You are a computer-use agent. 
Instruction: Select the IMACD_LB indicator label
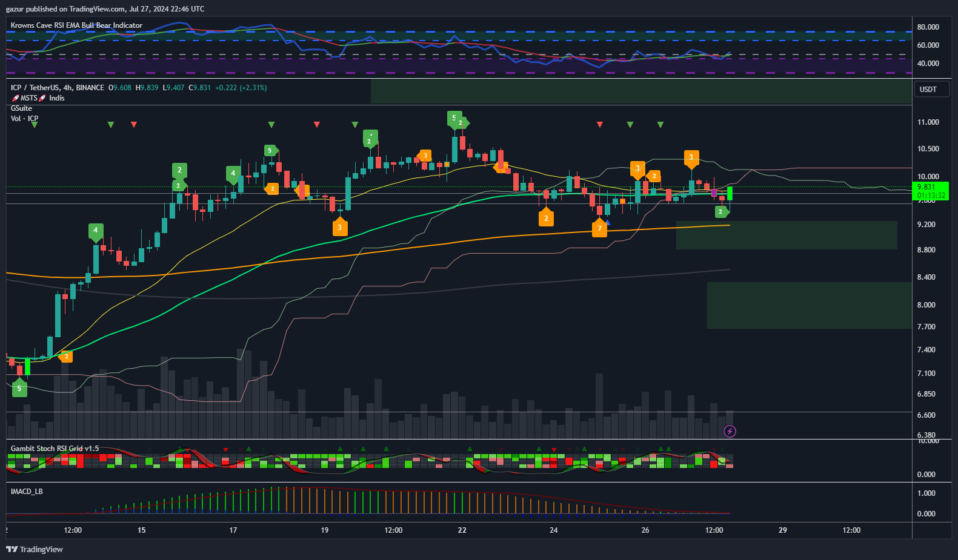(27, 492)
